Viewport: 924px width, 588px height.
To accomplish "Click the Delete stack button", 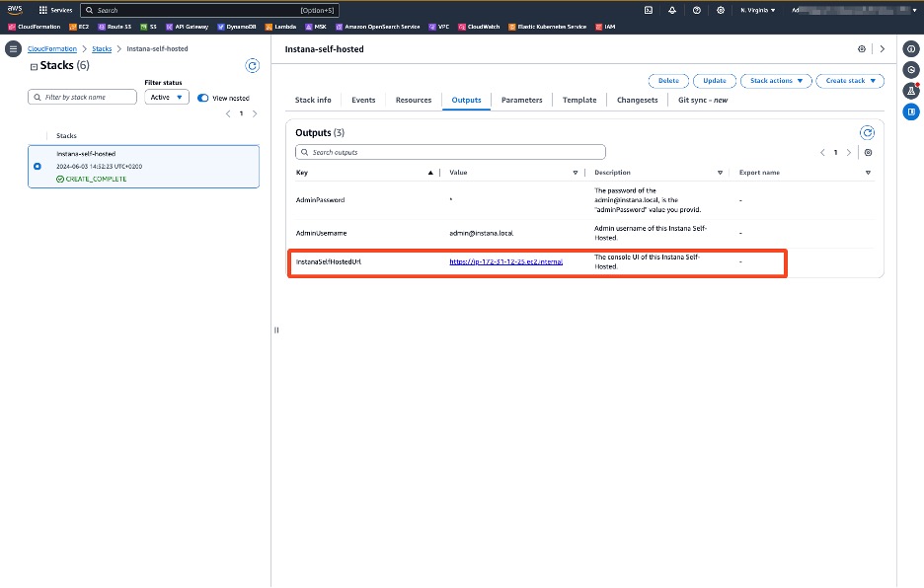I will click(x=668, y=81).
